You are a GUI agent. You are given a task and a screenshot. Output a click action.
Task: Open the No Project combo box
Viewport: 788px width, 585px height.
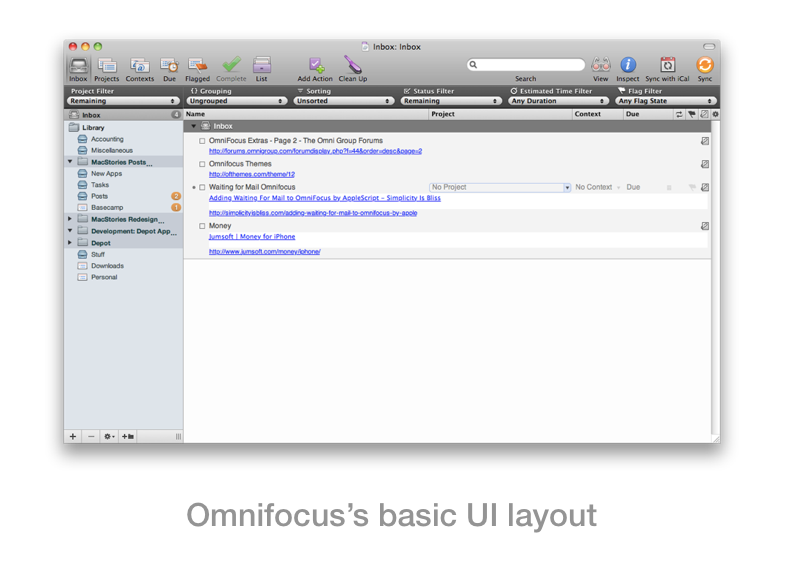500,187
